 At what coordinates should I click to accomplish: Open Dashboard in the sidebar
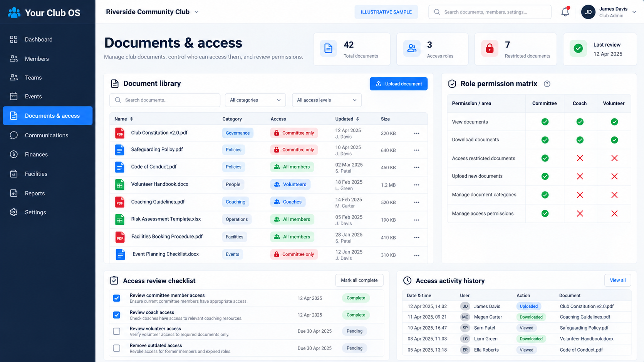point(47,39)
